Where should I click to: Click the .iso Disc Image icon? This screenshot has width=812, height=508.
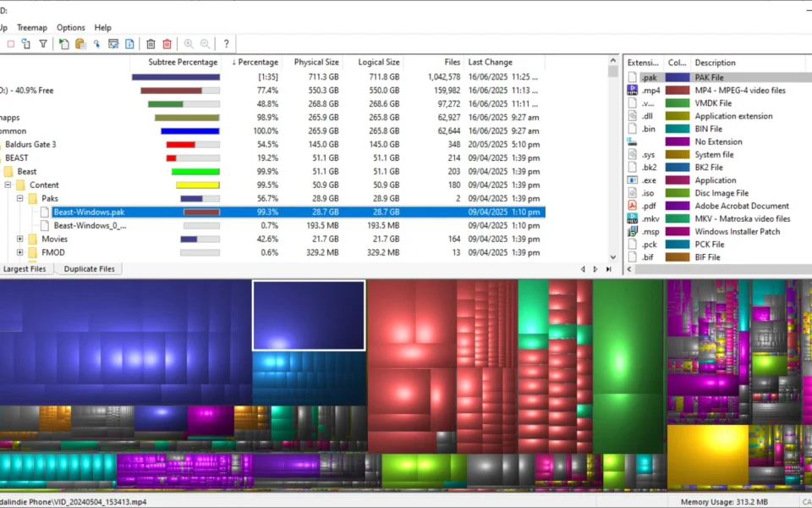(633, 193)
